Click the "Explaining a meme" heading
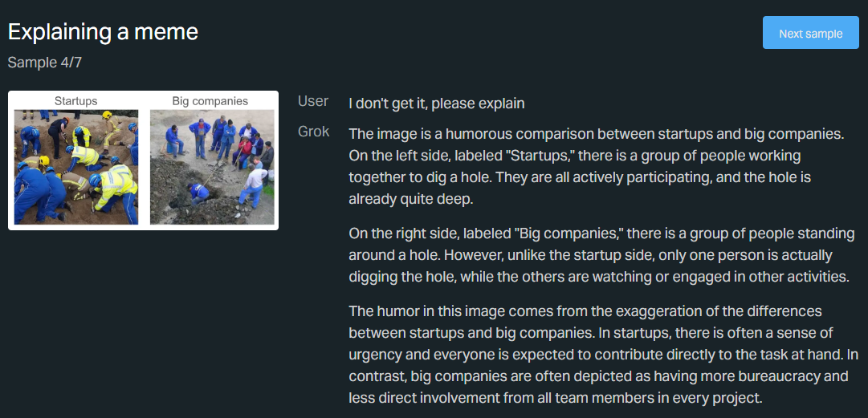This screenshot has width=868, height=418. [x=103, y=32]
